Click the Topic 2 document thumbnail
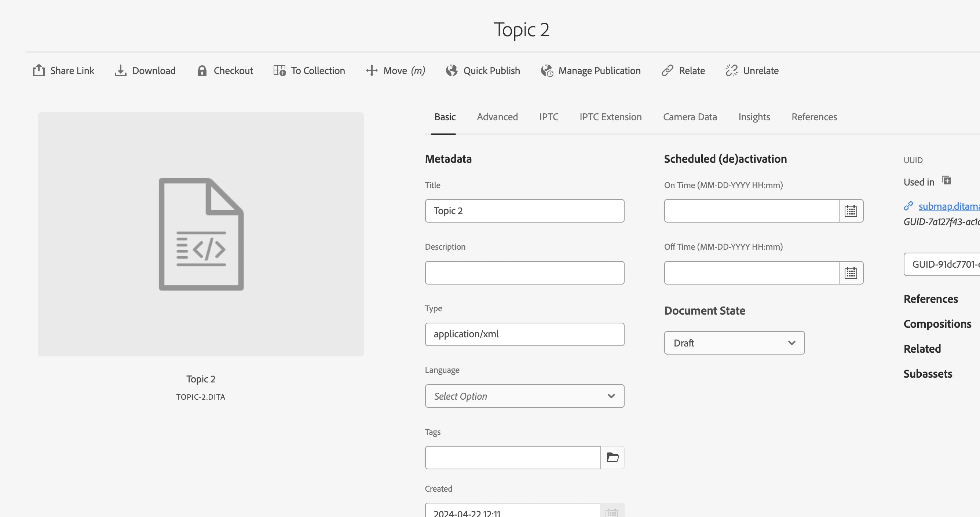The height and width of the screenshot is (517, 980). (x=201, y=234)
